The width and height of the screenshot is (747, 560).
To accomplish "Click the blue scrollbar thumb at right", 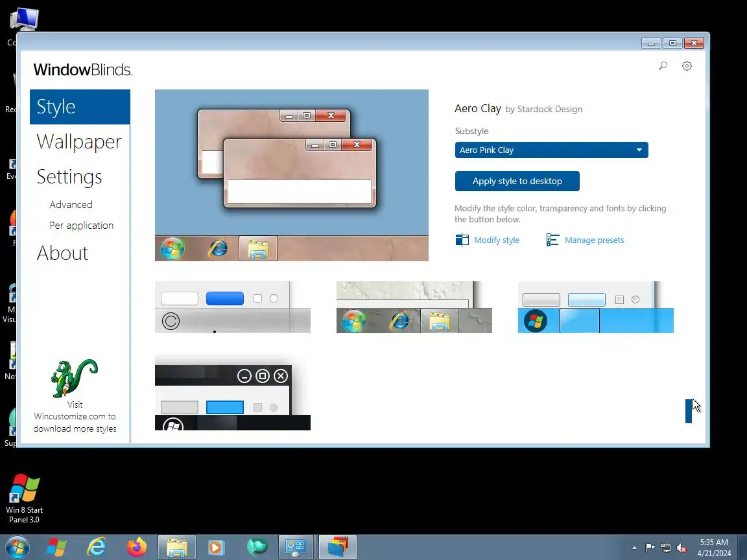I will [x=689, y=411].
